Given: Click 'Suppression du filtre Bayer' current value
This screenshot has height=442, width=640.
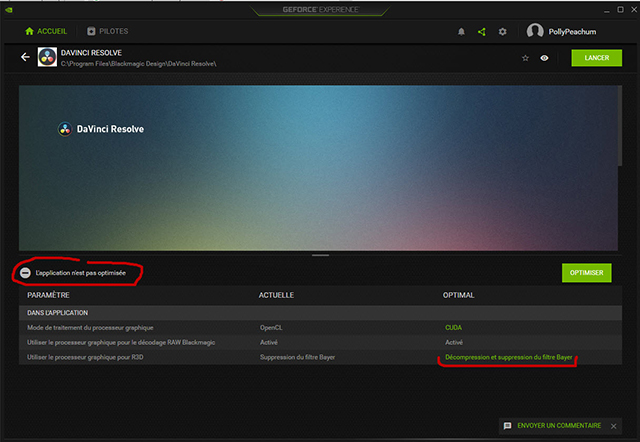Looking at the screenshot, I should click(298, 357).
